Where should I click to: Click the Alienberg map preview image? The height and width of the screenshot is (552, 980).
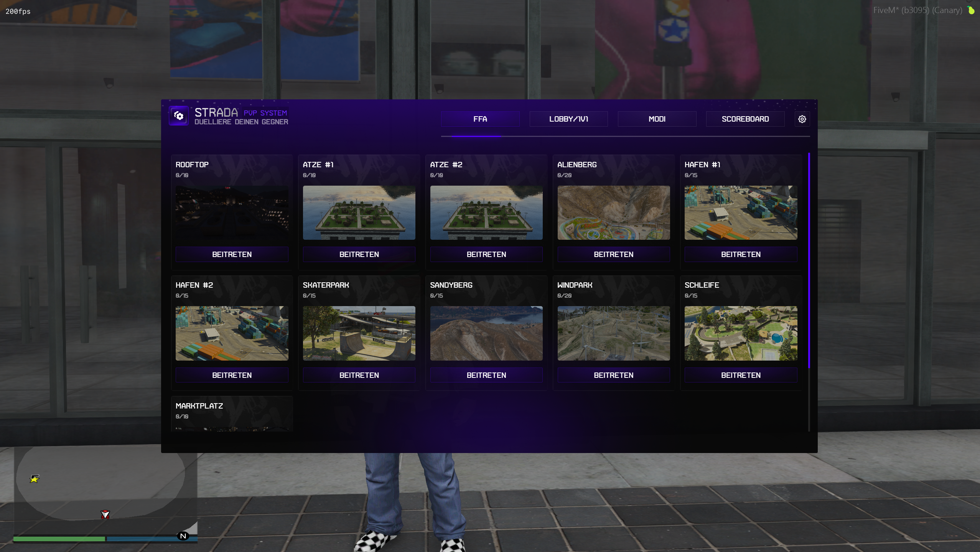click(x=614, y=213)
